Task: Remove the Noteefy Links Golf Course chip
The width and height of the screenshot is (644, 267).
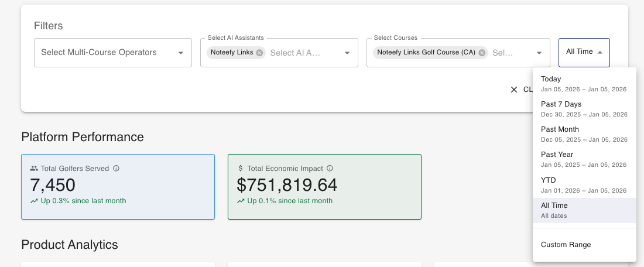Action: click(482, 53)
